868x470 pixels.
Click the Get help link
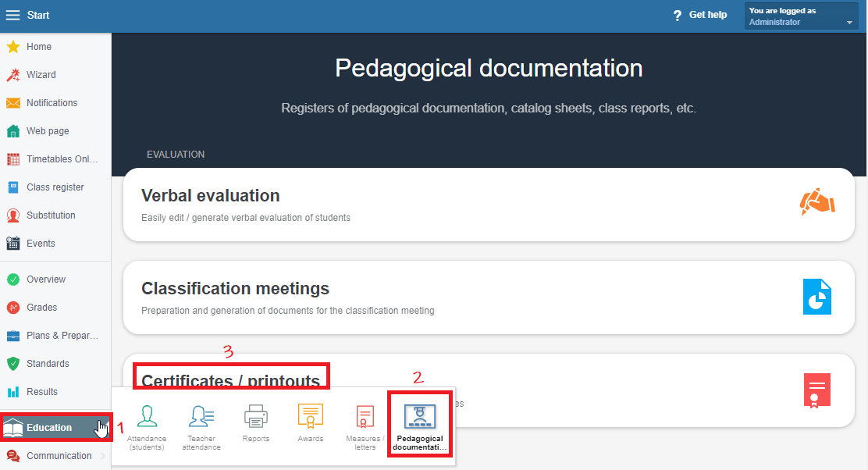tap(707, 15)
